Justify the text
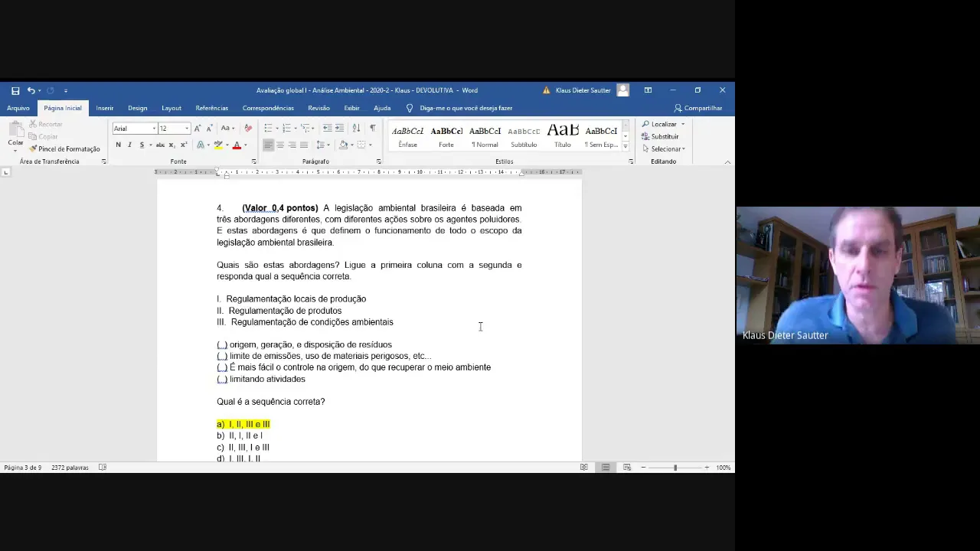 click(304, 145)
